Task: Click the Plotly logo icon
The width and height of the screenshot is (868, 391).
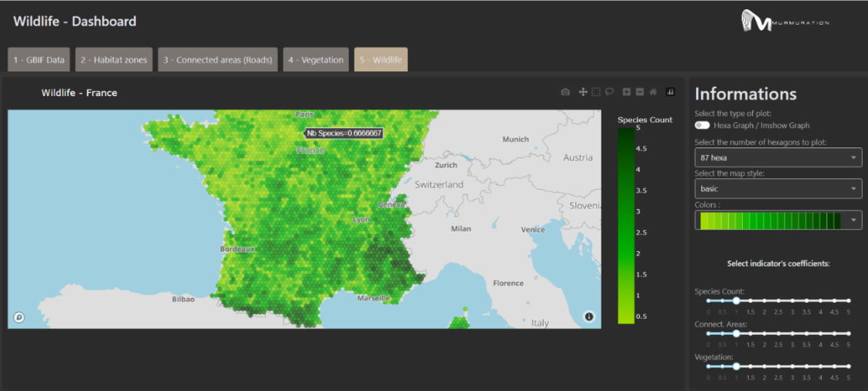Action: point(671,92)
